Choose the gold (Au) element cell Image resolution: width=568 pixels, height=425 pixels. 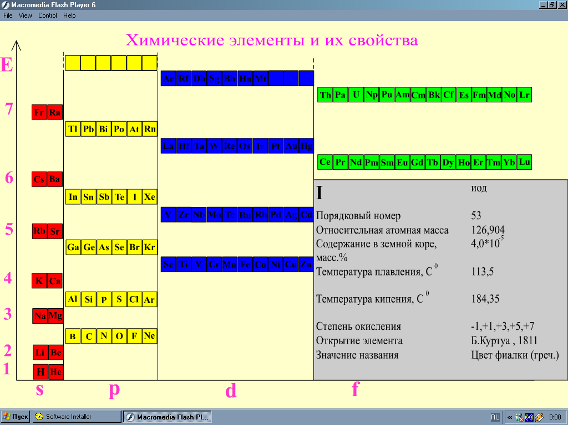(291, 146)
